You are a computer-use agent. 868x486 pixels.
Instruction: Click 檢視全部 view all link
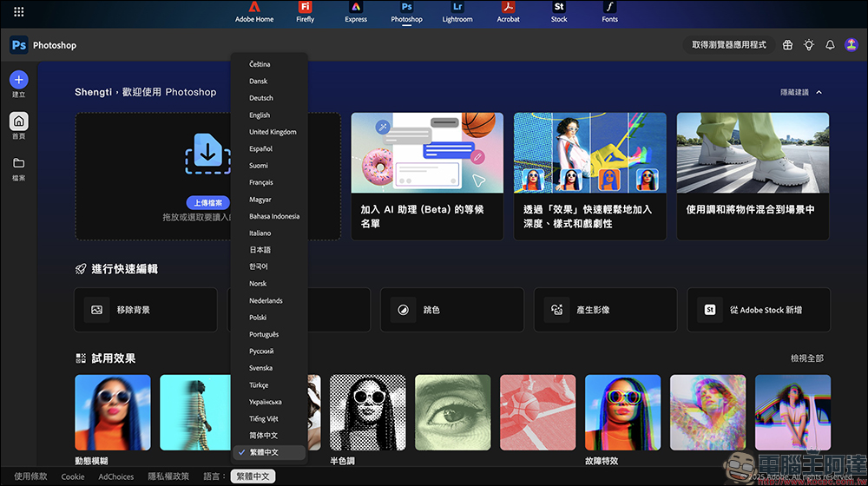806,358
